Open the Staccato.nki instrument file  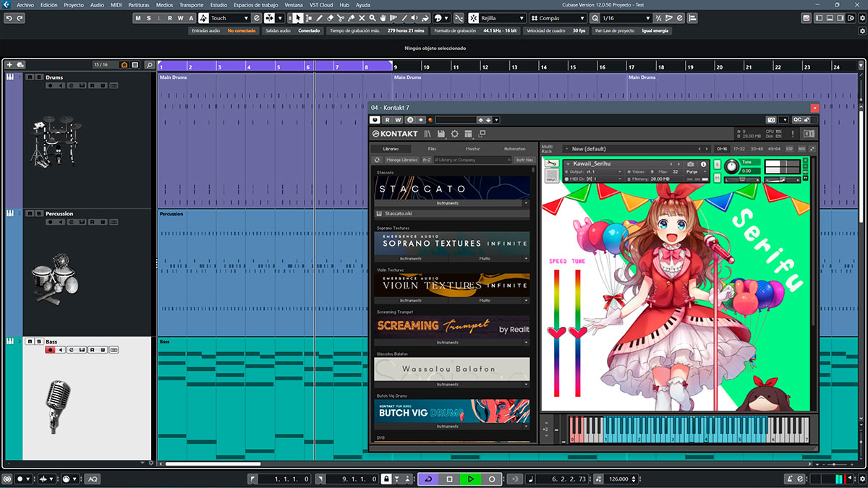coord(453,214)
